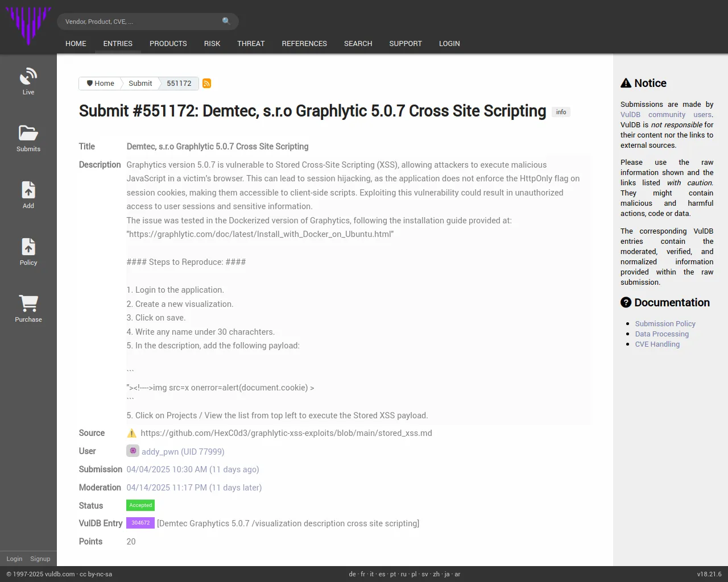Switch language to pl

click(x=414, y=574)
